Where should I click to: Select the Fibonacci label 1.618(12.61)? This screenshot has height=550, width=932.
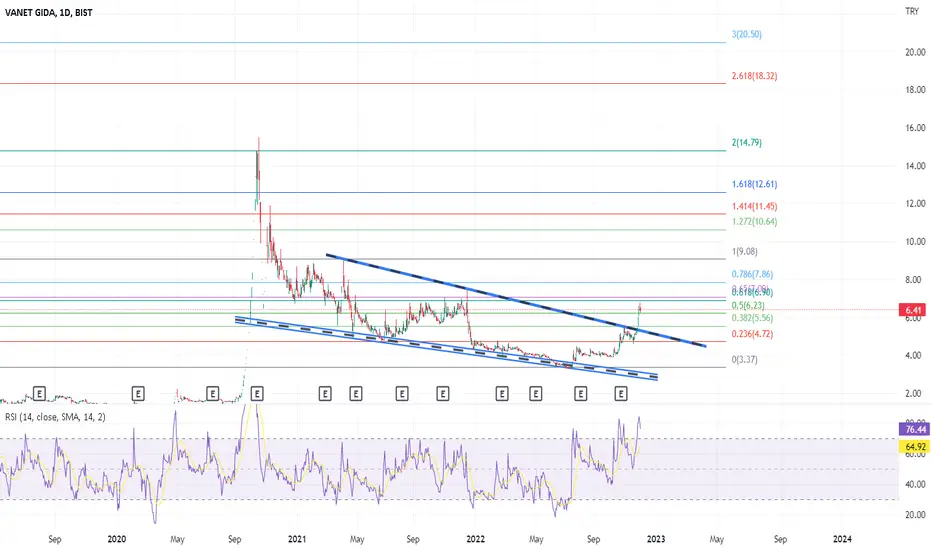(754, 184)
